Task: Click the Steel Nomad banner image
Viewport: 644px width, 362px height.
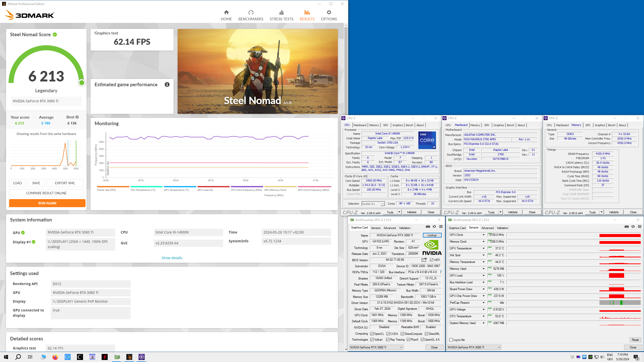Action: click(x=258, y=71)
